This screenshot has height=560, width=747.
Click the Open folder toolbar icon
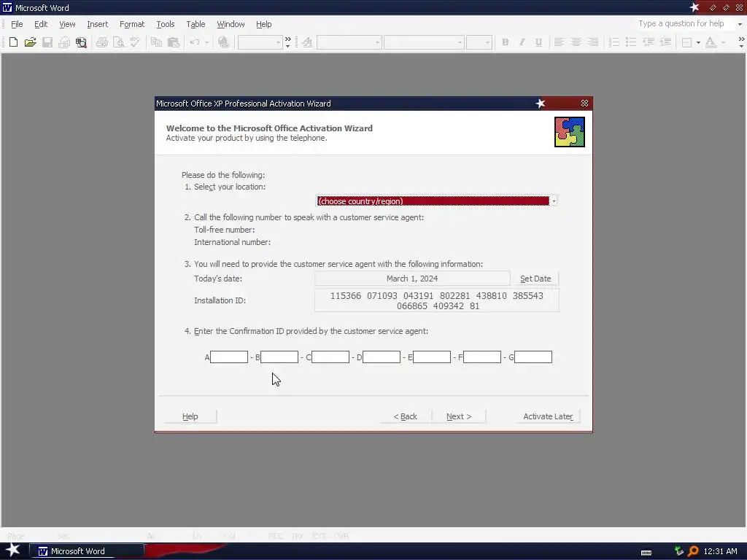(x=30, y=42)
